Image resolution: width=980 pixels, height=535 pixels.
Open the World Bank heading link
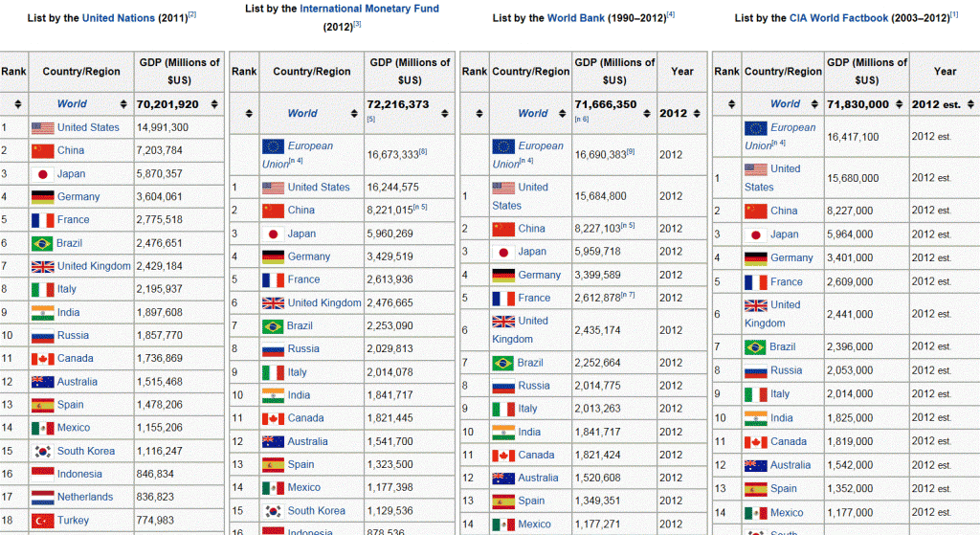coord(575,18)
